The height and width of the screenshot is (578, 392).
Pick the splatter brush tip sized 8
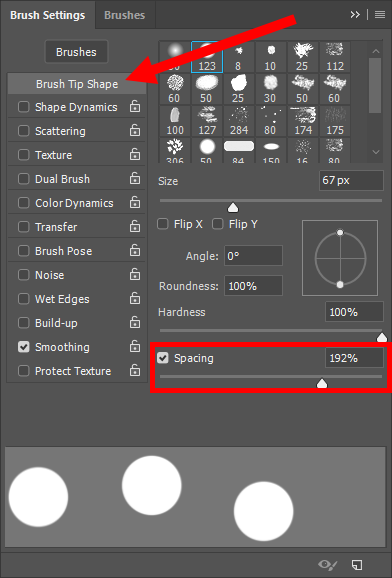click(x=239, y=57)
